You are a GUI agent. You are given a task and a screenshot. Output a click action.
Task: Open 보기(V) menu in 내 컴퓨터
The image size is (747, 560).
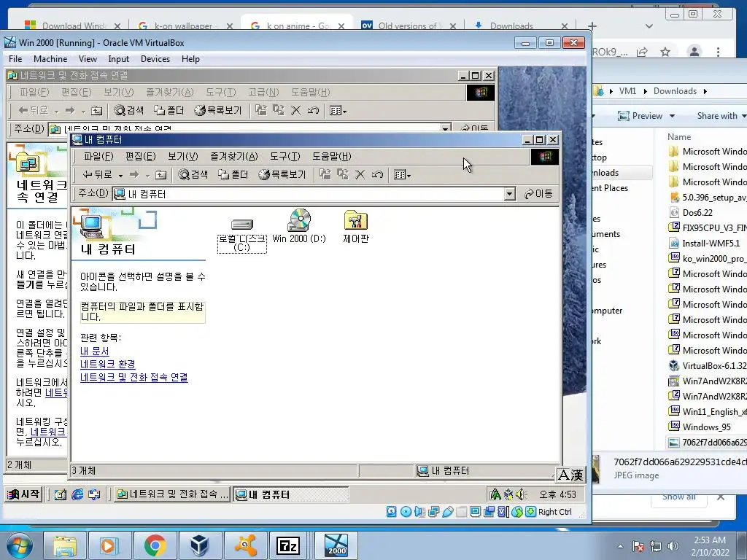183,156
